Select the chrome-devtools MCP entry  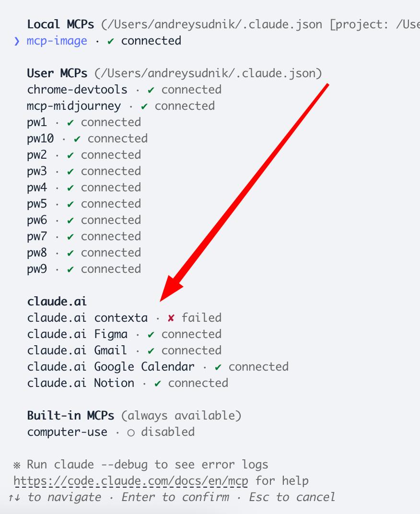coord(77,90)
